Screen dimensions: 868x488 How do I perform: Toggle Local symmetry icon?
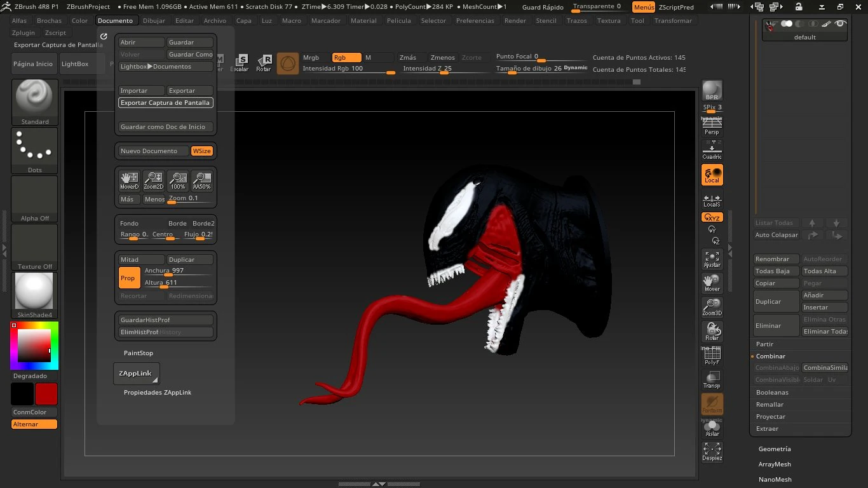pos(712,175)
